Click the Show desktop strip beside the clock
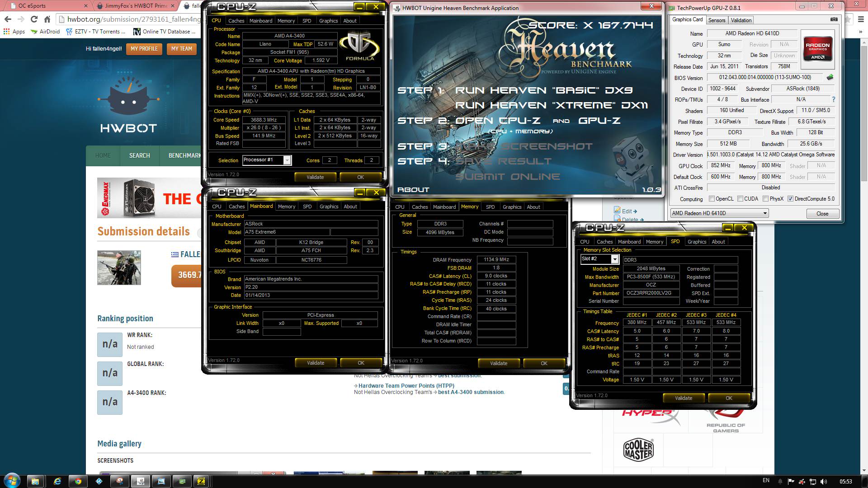The height and width of the screenshot is (488, 868). [865, 481]
